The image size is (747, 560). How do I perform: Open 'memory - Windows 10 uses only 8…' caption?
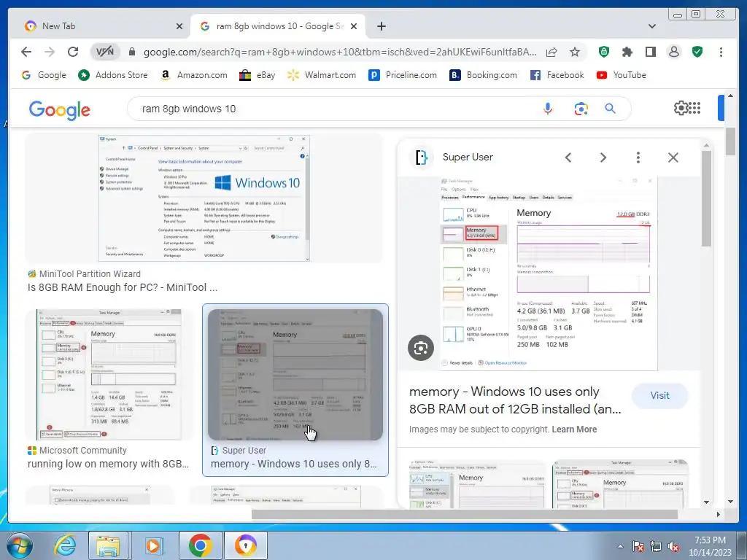(x=293, y=464)
